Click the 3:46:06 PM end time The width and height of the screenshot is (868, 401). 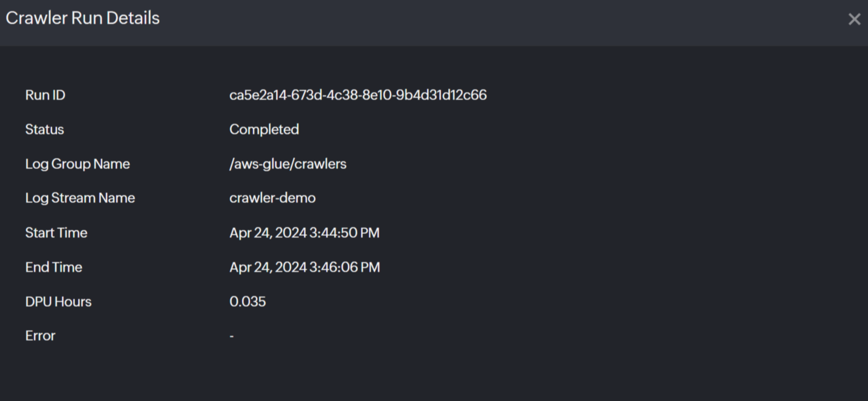click(344, 267)
